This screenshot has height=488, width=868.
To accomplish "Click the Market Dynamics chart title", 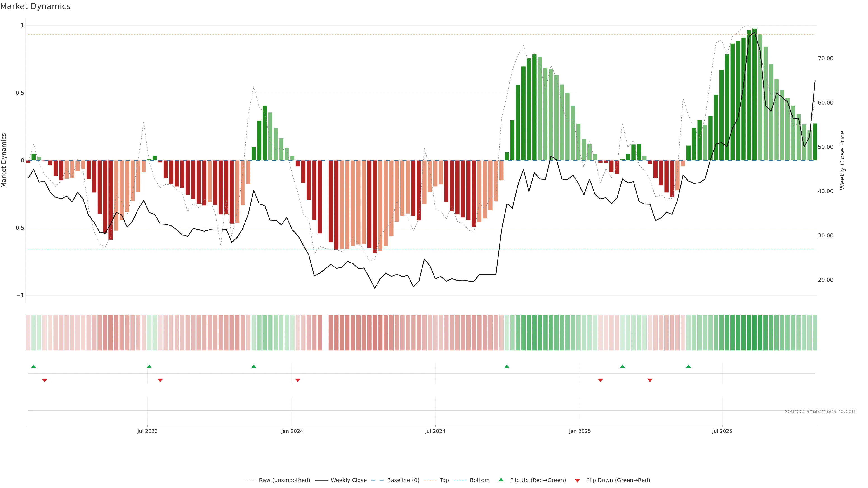I will tap(35, 6).
